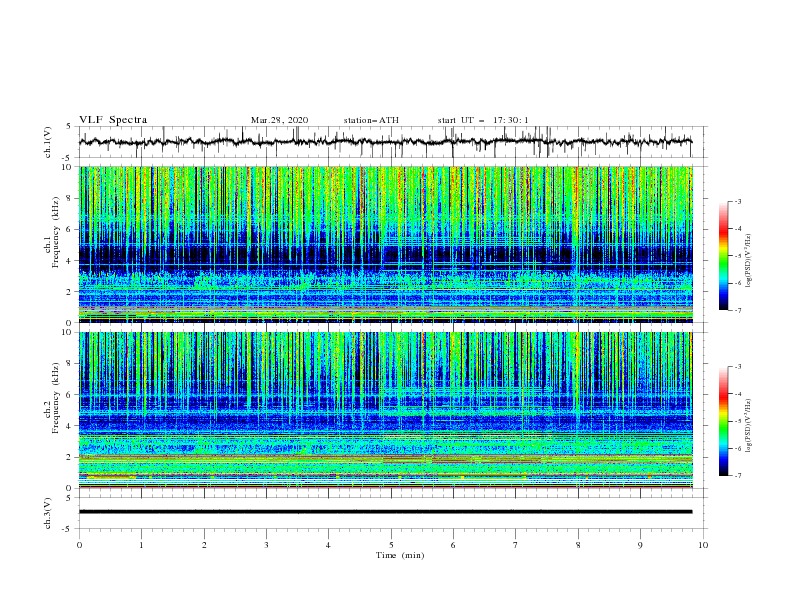Screen dimensions: 792x612
Task: Click the ch.2 spectrogram panel
Action: (385, 410)
